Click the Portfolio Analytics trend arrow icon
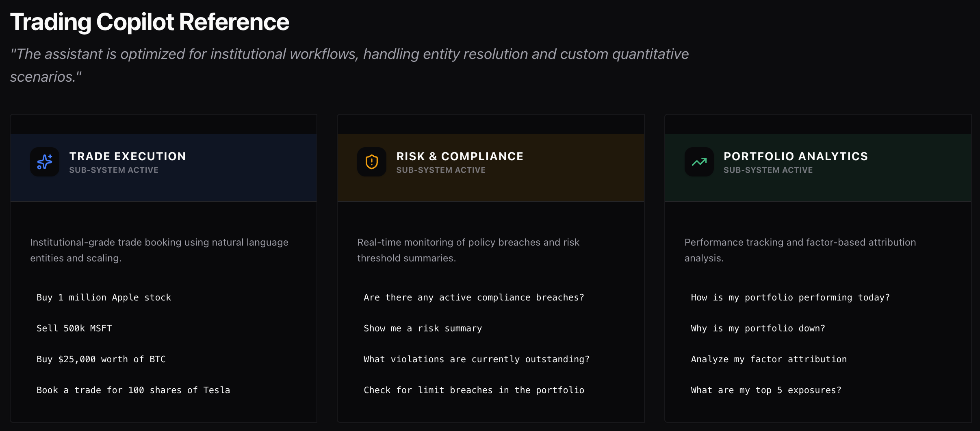Image resolution: width=980 pixels, height=431 pixels. 699,162
